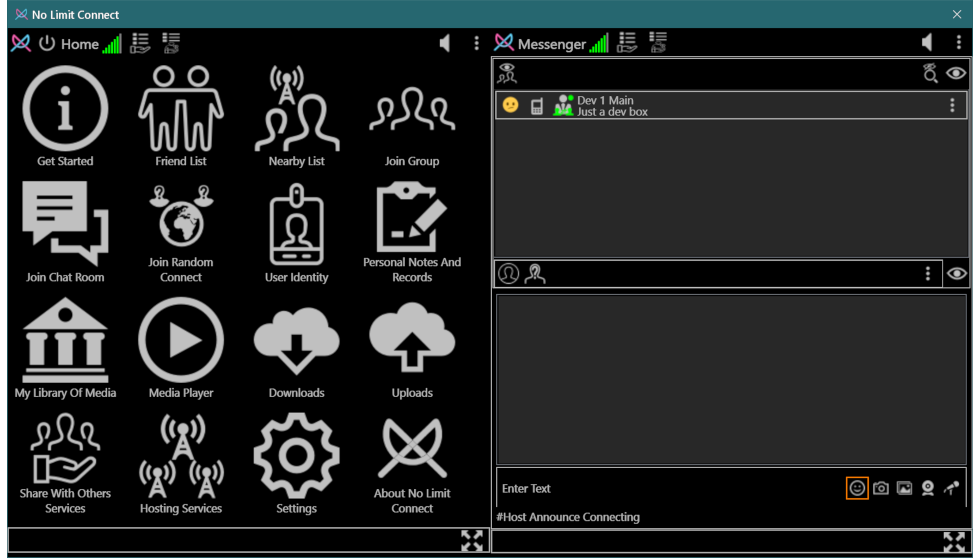Open the three-dot menu for Dev 1 Main
The image size is (980, 558).
click(952, 105)
